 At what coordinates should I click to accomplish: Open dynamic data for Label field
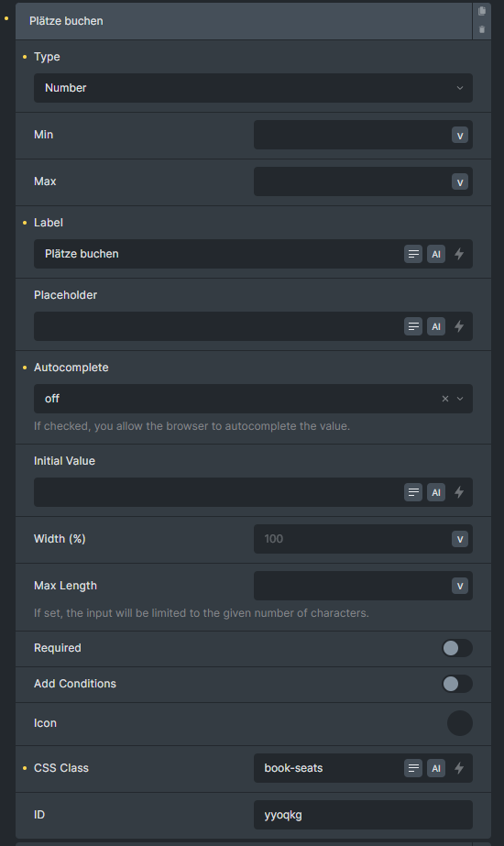459,254
